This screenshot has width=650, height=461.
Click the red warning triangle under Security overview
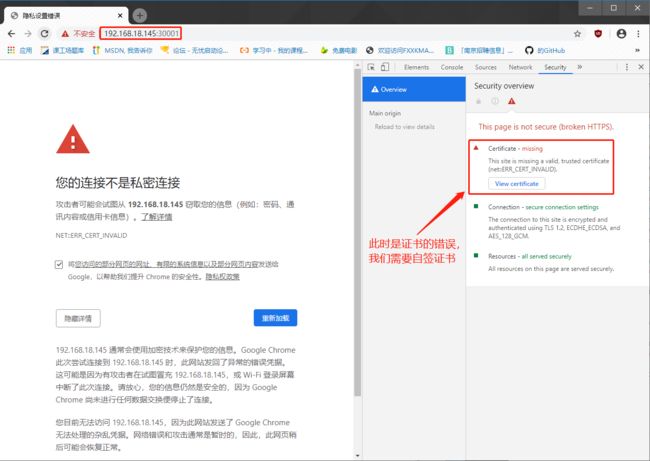coord(512,101)
